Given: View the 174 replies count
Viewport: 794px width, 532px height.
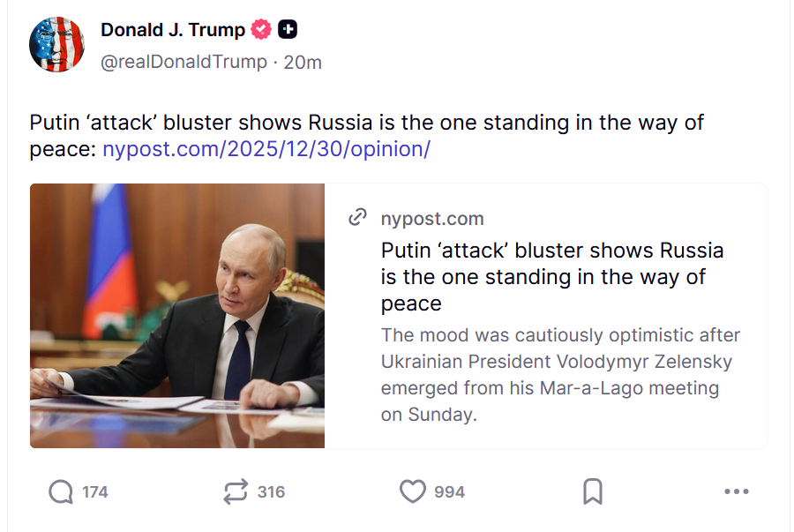Looking at the screenshot, I should point(95,492).
